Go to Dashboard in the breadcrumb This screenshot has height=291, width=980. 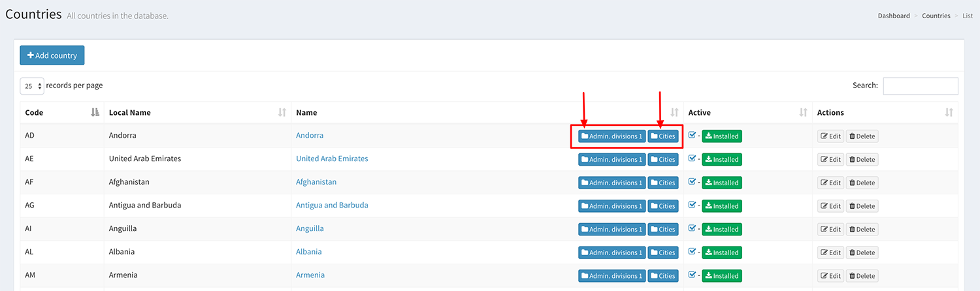pyautogui.click(x=894, y=16)
